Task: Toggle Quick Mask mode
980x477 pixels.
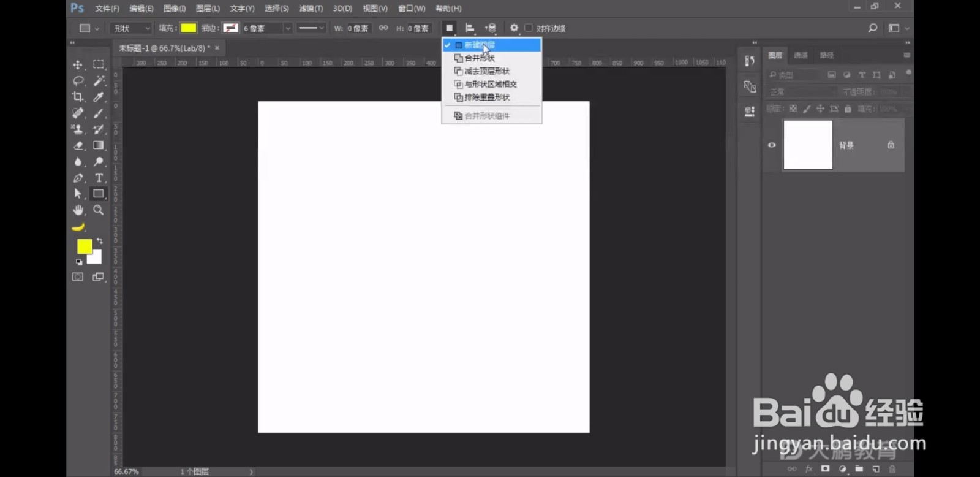Action: pos(78,277)
